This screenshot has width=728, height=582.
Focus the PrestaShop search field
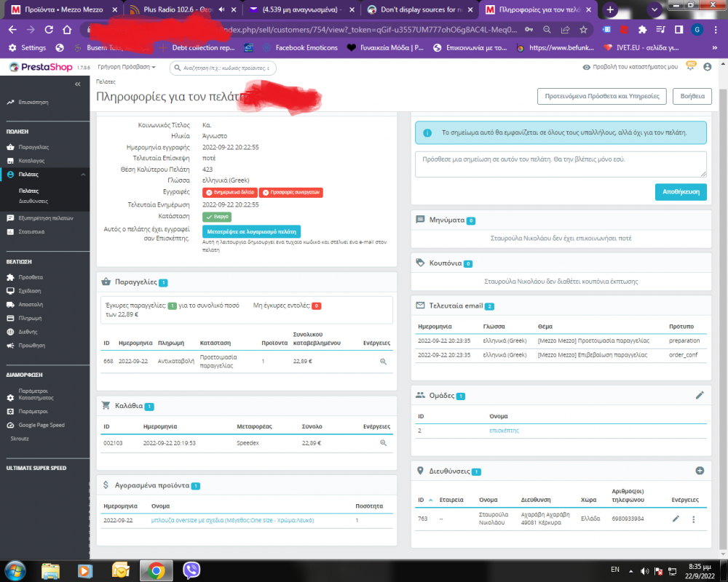coord(223,68)
